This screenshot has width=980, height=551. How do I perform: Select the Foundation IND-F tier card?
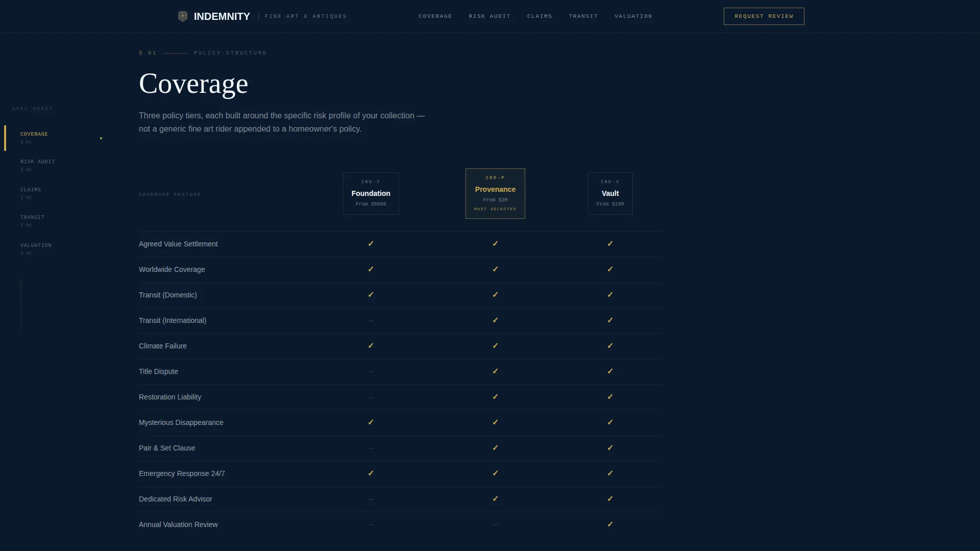371,193
